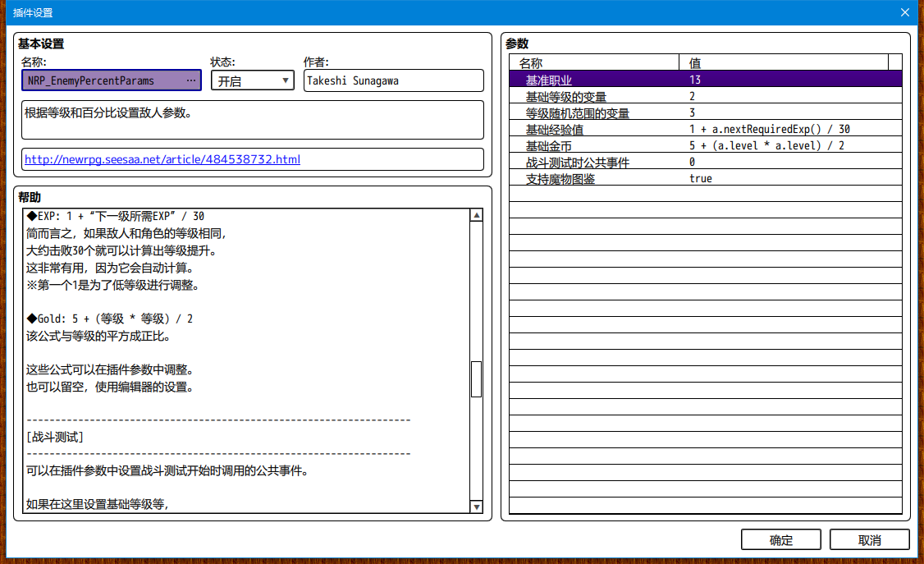
Task: Click the 值 column header in parameters
Action: [x=784, y=62]
